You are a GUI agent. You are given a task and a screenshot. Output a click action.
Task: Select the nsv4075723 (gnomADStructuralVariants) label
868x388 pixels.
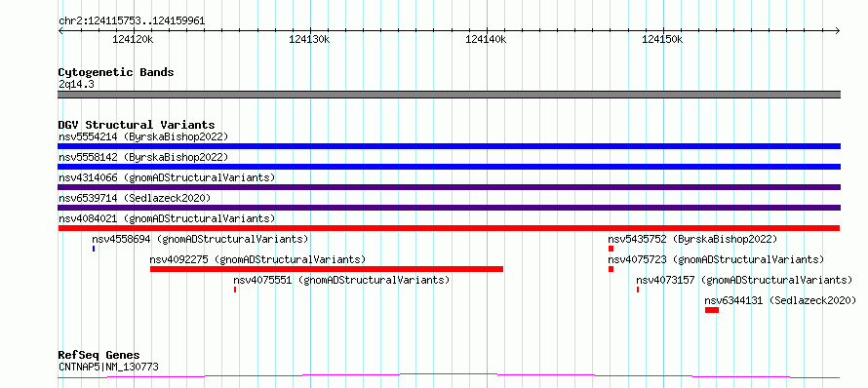(716, 259)
